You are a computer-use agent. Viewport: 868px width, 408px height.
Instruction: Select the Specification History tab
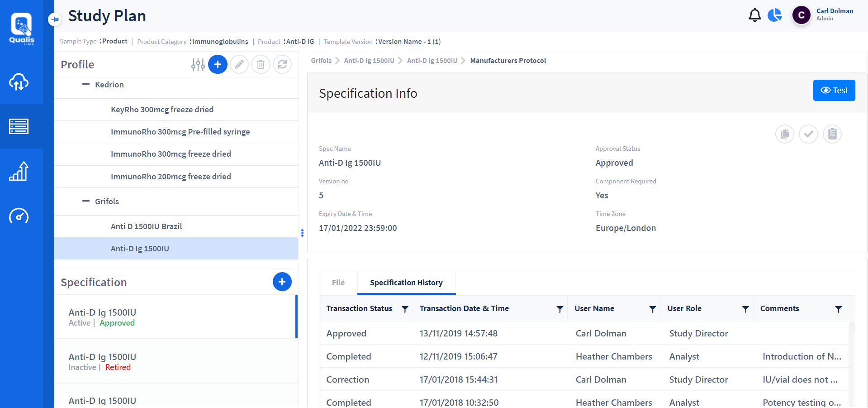406,282
